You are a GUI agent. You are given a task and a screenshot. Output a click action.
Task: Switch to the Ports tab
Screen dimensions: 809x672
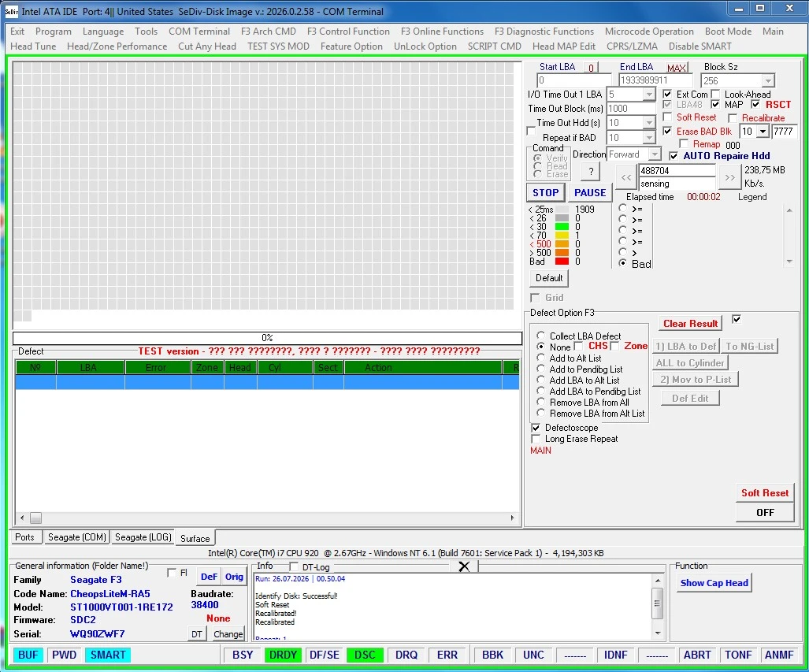[24, 537]
